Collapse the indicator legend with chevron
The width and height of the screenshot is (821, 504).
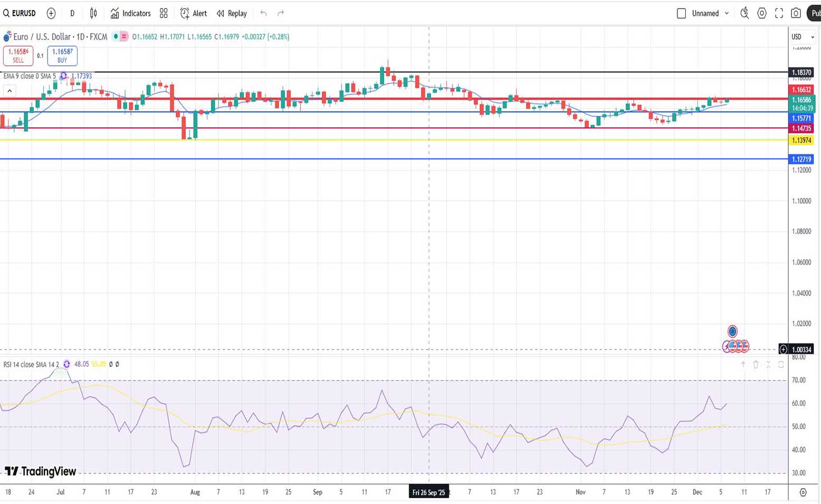(9, 91)
